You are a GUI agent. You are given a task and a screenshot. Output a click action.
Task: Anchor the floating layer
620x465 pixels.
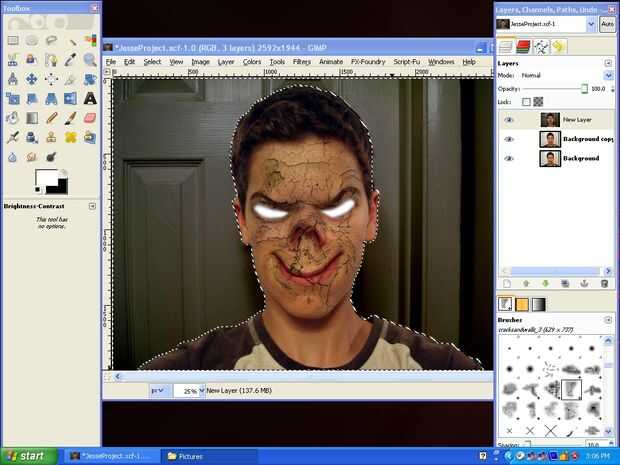tap(584, 284)
